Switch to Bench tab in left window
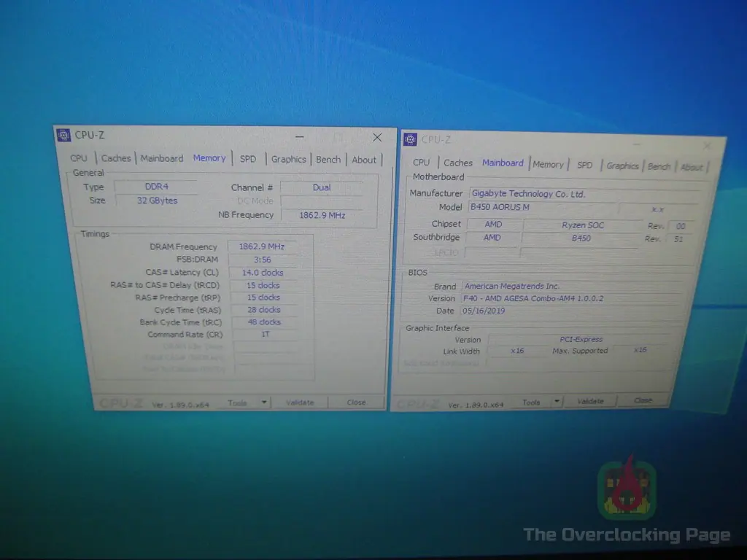This screenshot has width=747, height=560. click(x=328, y=160)
